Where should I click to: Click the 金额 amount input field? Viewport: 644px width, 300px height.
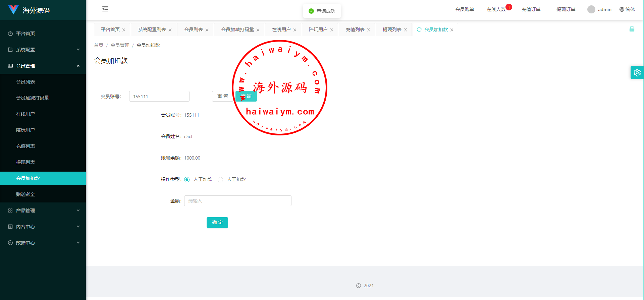pos(237,201)
